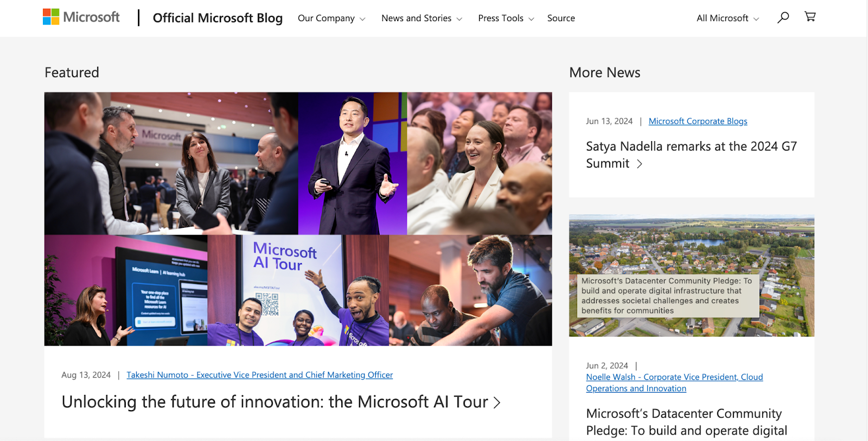Open Takeshi Numoto author link
868x441 pixels.
point(259,375)
